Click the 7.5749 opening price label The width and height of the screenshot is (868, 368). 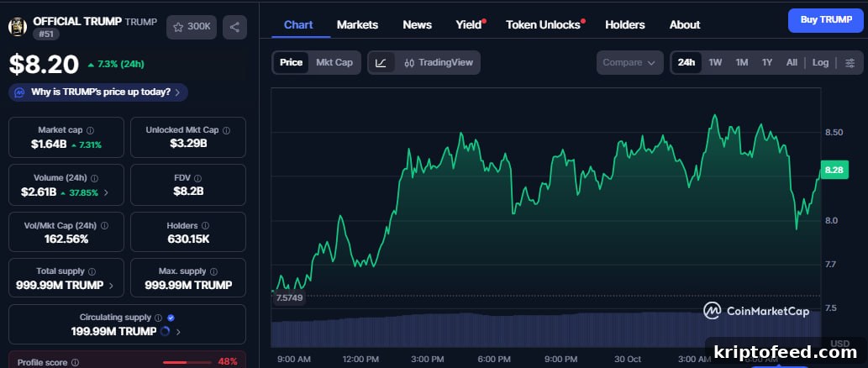pos(289,298)
